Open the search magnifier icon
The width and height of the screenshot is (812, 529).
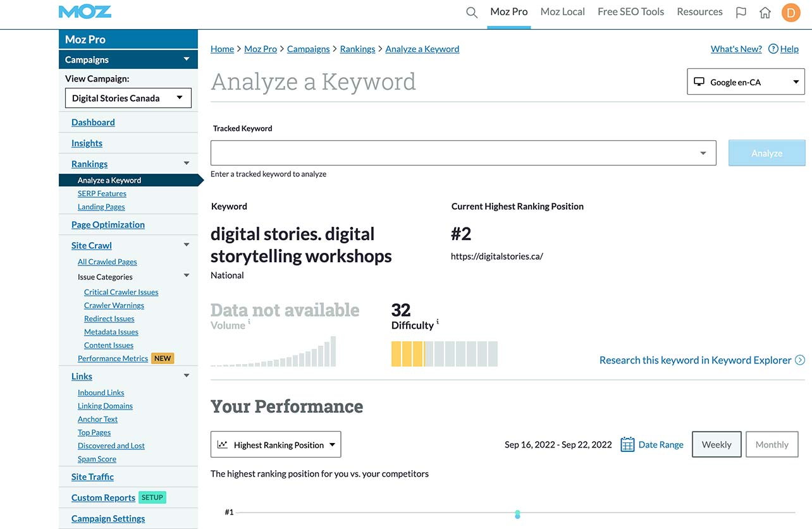click(x=471, y=11)
